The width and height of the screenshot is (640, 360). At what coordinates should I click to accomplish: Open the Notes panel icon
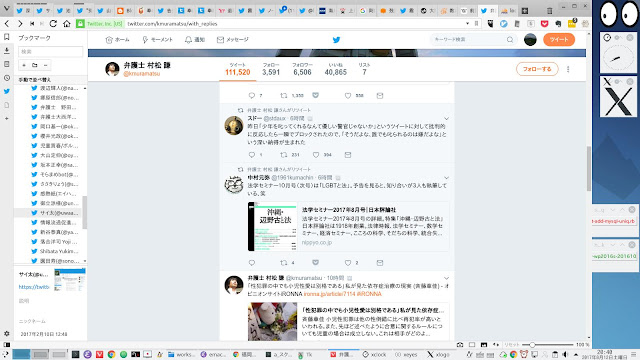coord(7,64)
